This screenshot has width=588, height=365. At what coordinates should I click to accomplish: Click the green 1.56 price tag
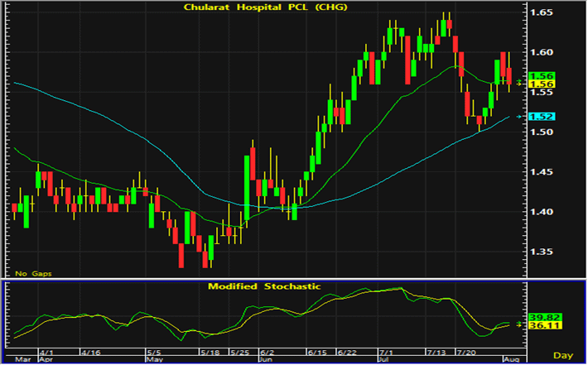541,76
